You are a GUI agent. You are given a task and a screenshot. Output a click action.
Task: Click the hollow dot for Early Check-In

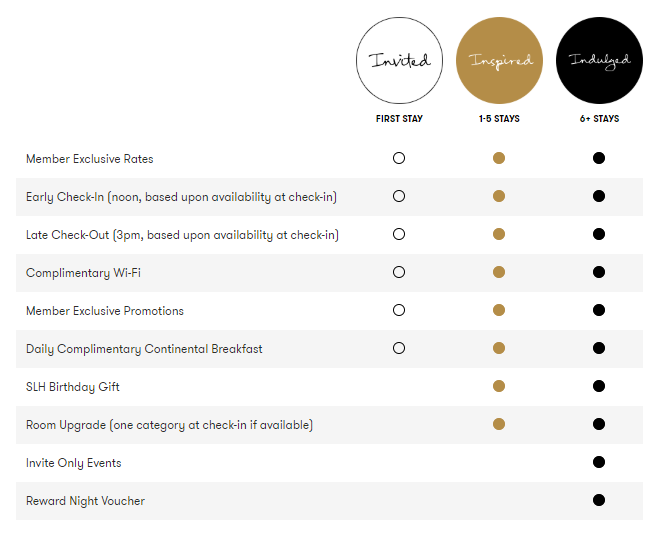coord(399,196)
